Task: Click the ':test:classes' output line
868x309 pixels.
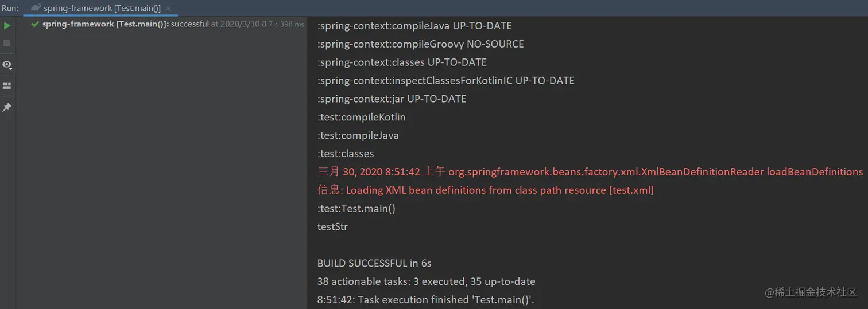Action: [346, 154]
